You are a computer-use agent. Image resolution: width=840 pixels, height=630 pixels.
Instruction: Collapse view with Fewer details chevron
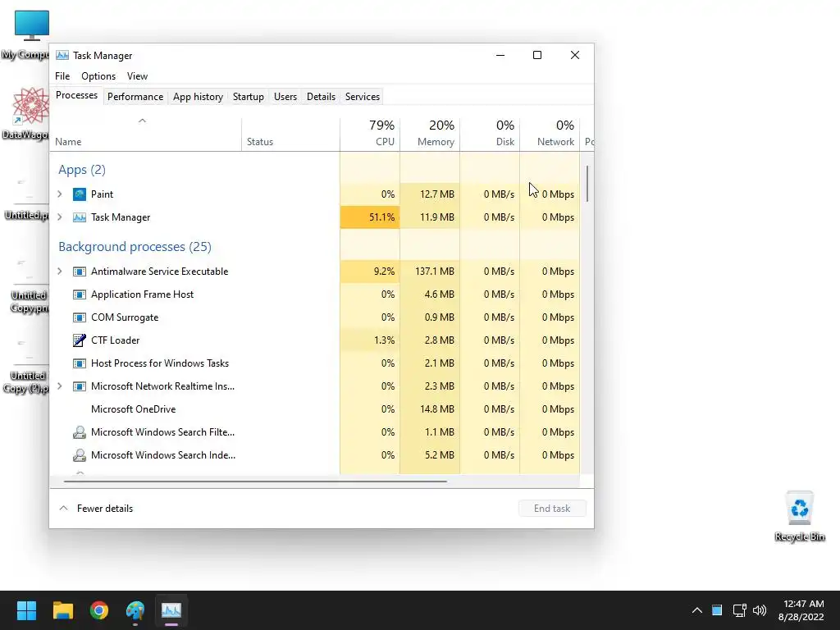tap(63, 508)
